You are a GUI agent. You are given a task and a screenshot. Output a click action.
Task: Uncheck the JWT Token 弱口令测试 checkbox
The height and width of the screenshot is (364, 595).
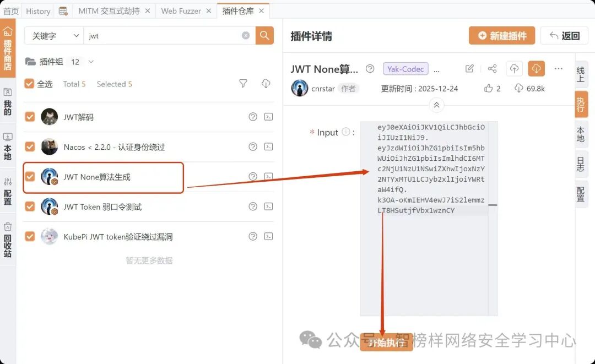(30, 207)
